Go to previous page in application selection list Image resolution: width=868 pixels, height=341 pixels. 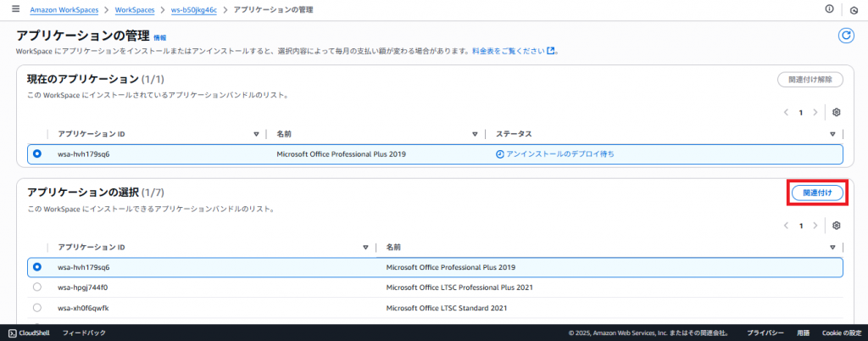coord(786,226)
